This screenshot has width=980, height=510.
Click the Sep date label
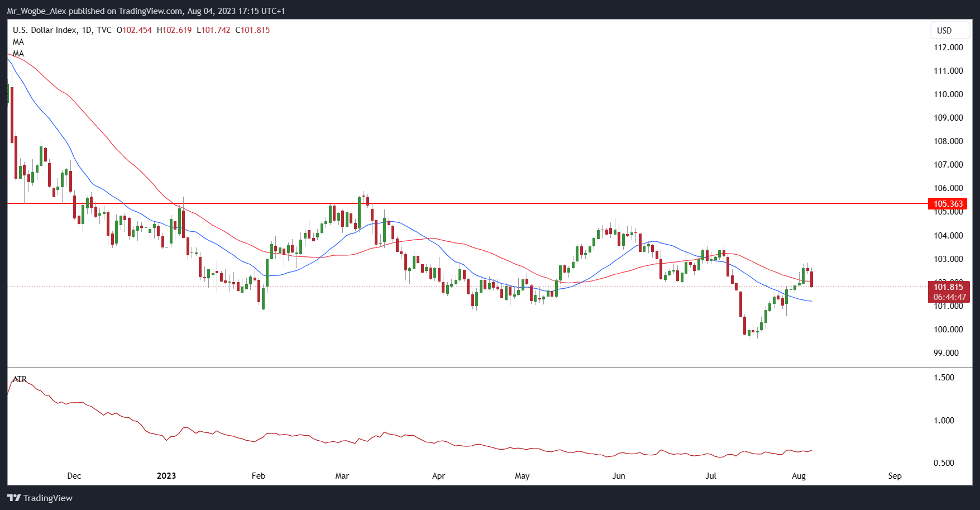pos(895,476)
